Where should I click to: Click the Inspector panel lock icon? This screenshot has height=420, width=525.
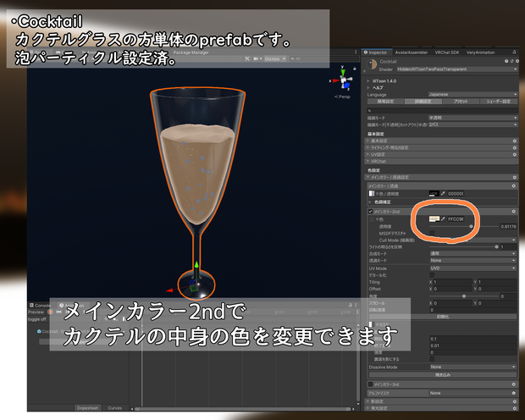514,52
